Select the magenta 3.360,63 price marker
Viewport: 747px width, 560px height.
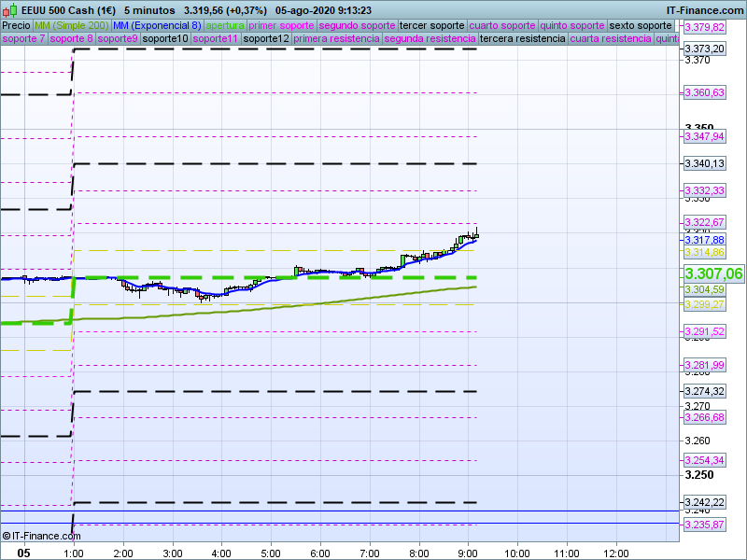[x=704, y=92]
